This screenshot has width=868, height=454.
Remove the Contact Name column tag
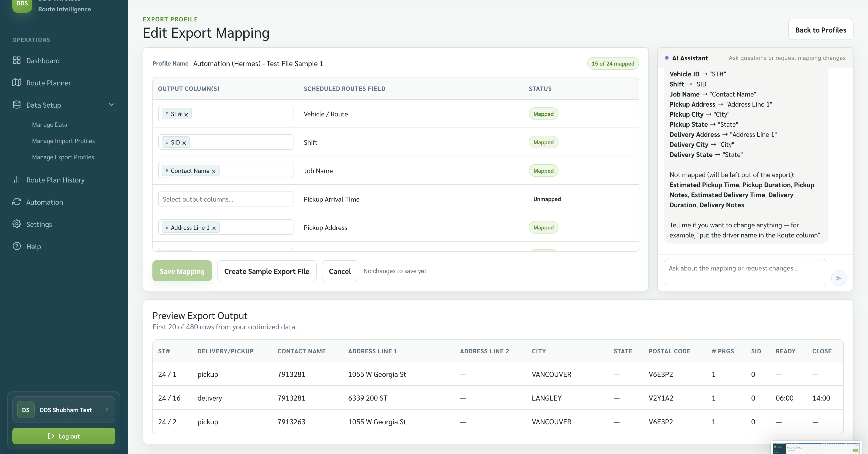pyautogui.click(x=214, y=171)
